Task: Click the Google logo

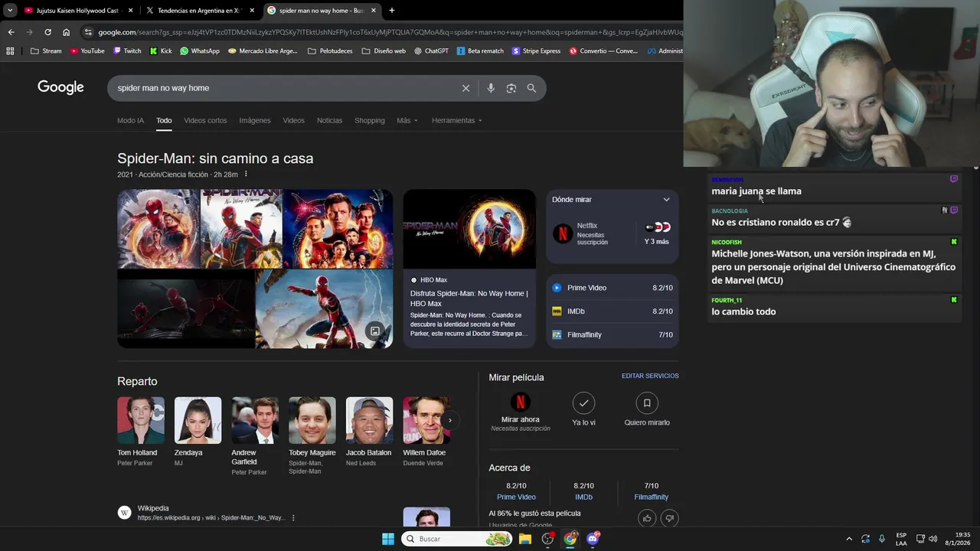Action: [60, 87]
